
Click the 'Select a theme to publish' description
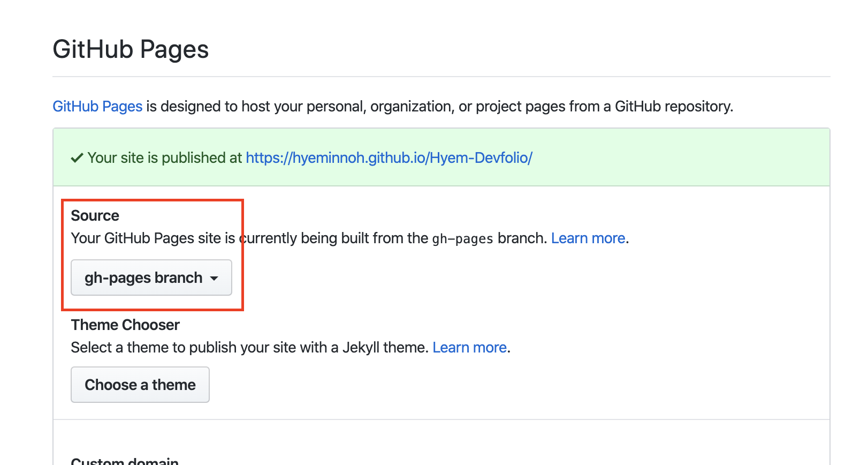[x=249, y=348]
